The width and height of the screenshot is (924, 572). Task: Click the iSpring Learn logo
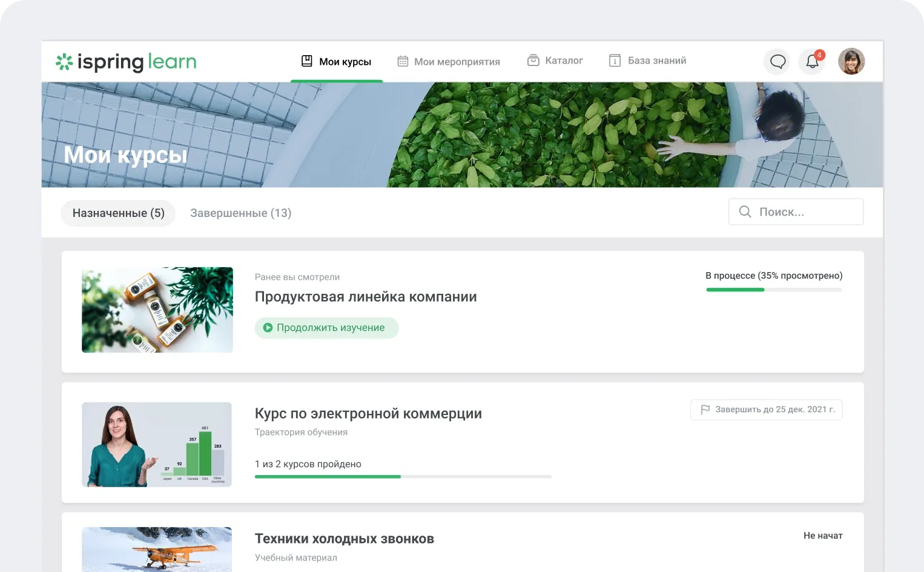coord(126,62)
